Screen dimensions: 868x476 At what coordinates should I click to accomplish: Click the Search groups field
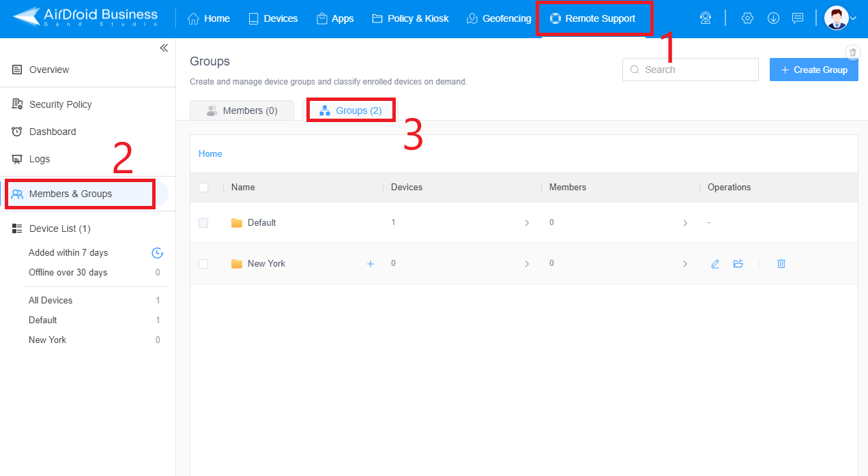coord(691,70)
